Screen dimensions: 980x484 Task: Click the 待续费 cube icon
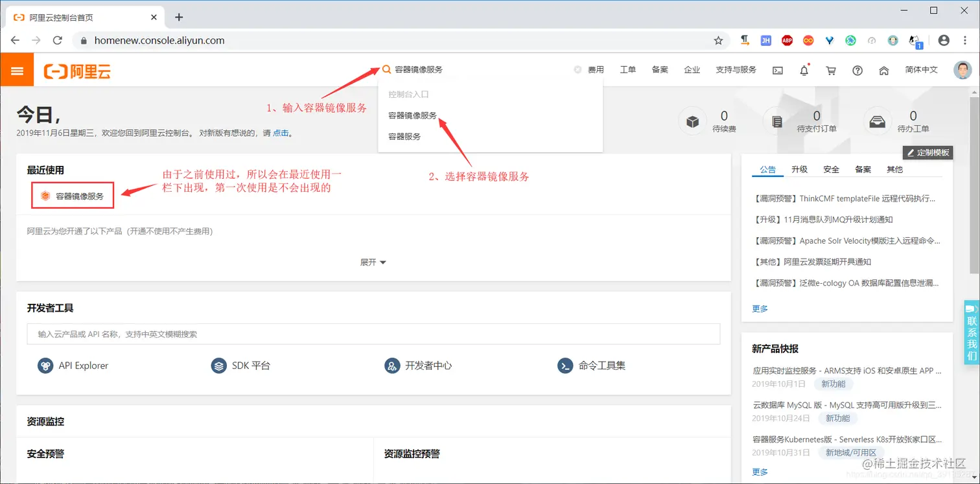[692, 121]
